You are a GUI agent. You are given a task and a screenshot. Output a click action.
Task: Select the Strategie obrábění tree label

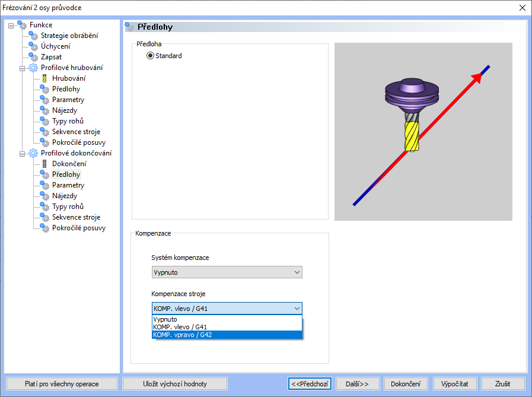tap(69, 36)
